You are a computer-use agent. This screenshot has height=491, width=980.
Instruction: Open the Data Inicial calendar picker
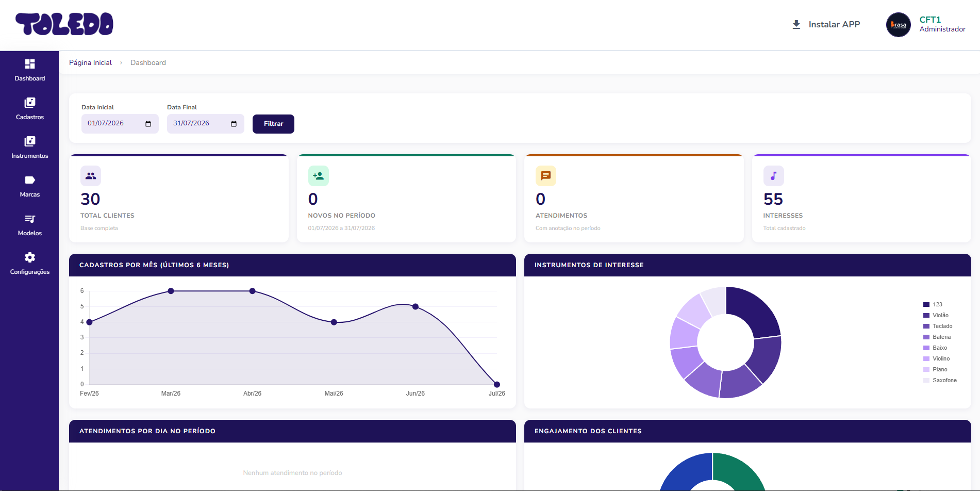tap(148, 124)
